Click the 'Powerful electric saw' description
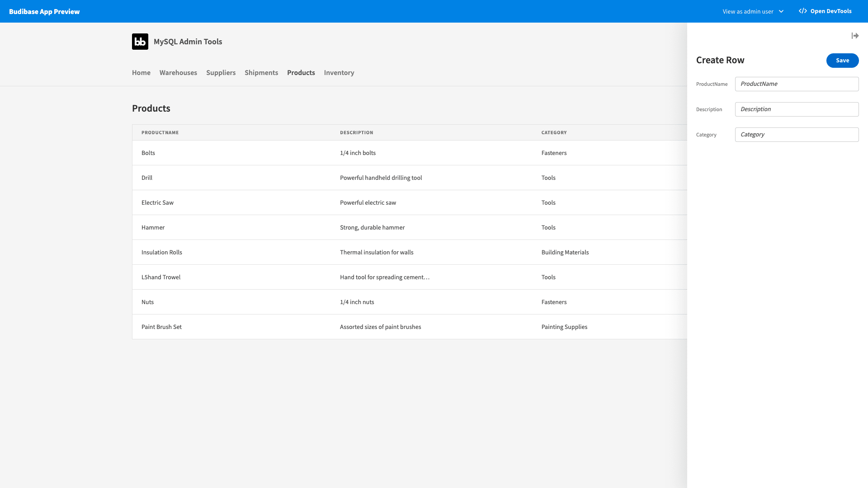Viewport: 868px width, 488px height. [368, 202]
